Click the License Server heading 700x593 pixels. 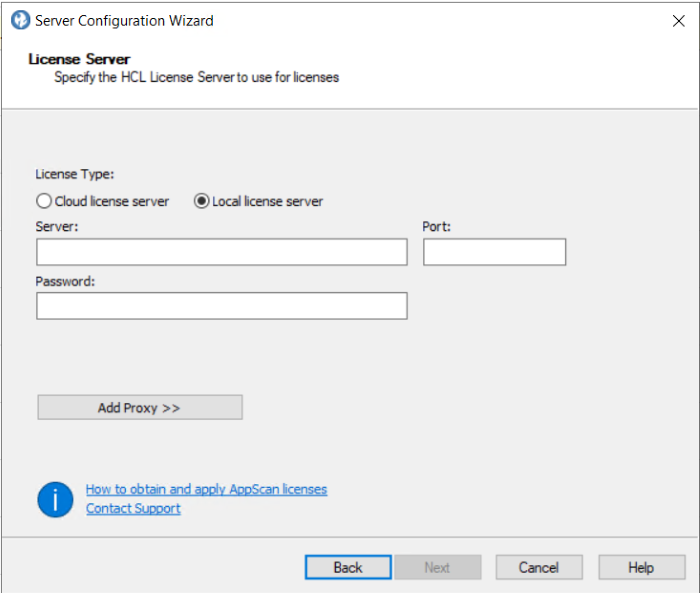(x=79, y=59)
